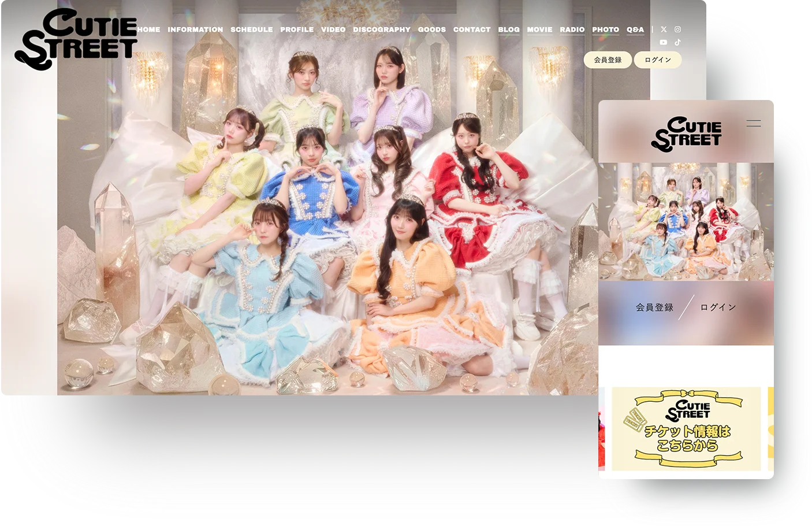This screenshot has width=812, height=526.
Task: Navigate to the GOODS section
Action: (x=432, y=29)
